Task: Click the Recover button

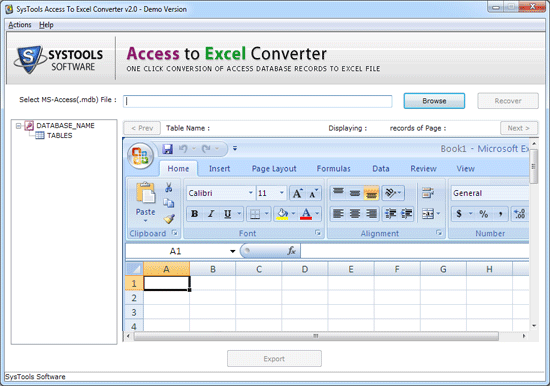Action: (x=508, y=101)
